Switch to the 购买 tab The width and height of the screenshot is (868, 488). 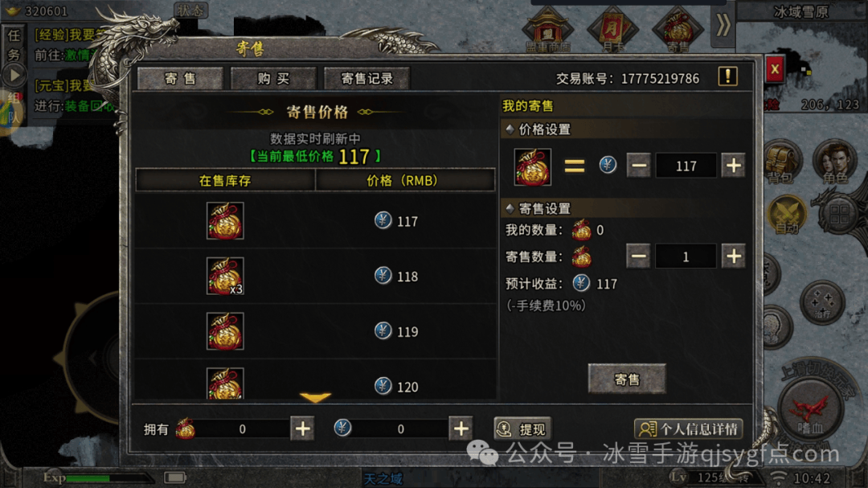(x=273, y=79)
